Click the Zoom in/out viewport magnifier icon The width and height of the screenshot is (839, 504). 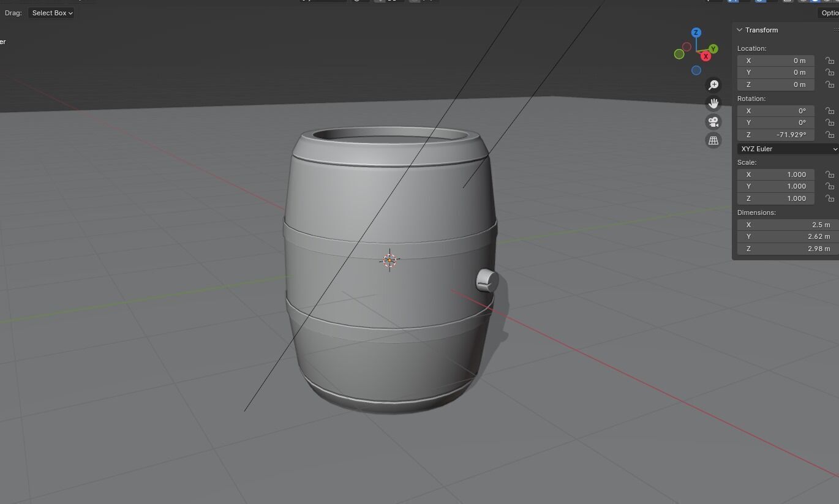pos(713,85)
